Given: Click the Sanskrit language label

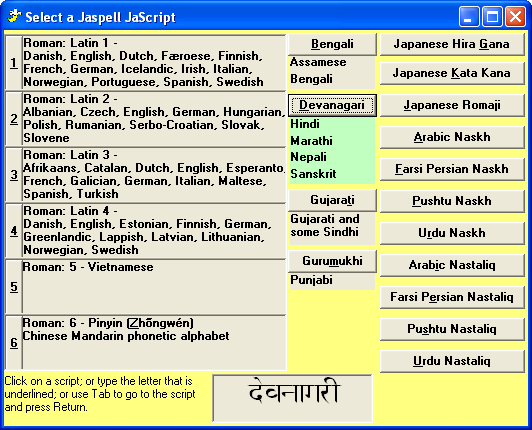Looking at the screenshot, I should coord(313,174).
